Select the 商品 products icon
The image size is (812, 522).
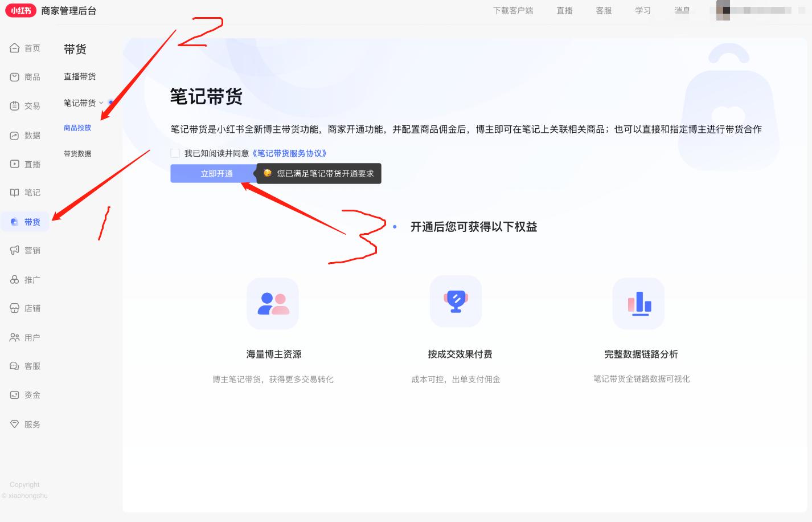coord(15,77)
